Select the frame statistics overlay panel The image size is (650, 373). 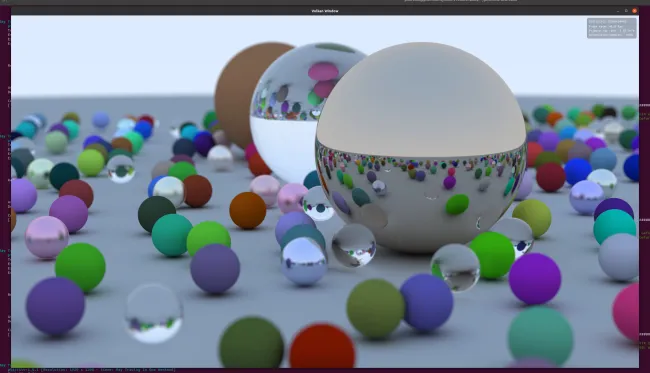(611, 28)
